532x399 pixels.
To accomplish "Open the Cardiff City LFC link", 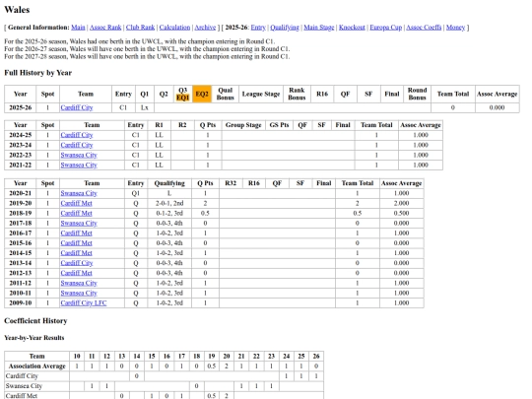I will 84,303.
